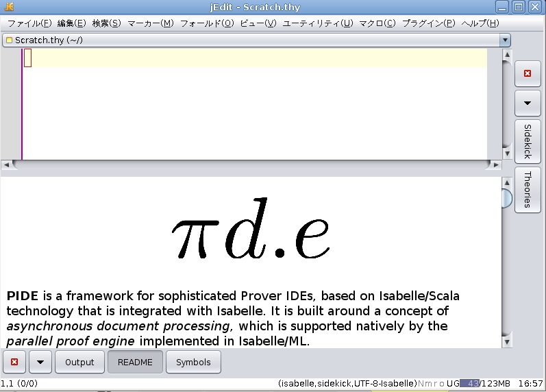Click the editor vertical scrollbar down arrow
This screenshot has height=392, width=546.
pos(507,154)
